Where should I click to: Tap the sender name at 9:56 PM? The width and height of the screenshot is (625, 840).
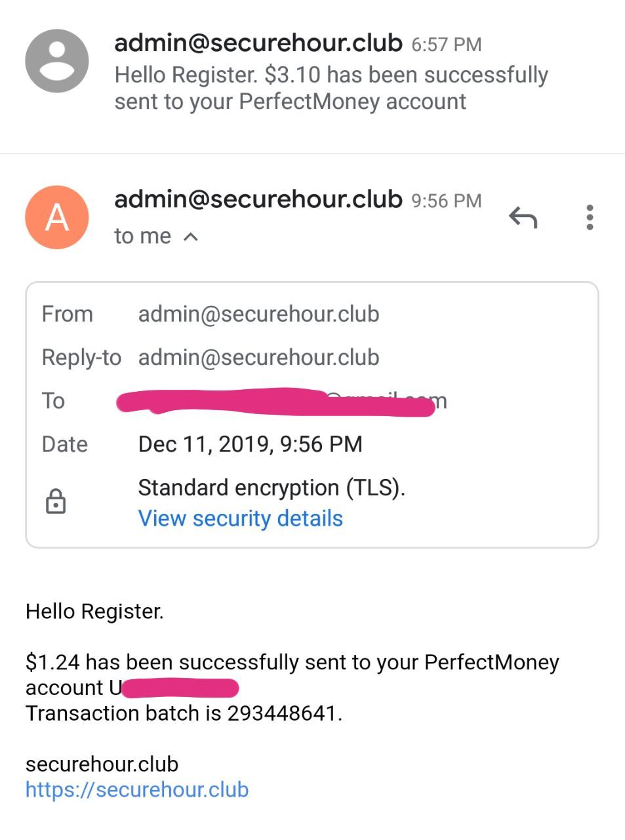258,199
